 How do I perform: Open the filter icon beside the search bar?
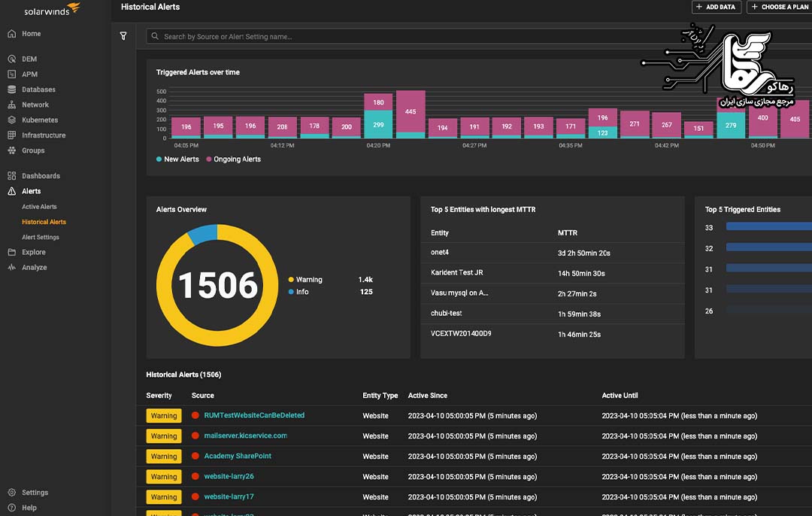(123, 35)
